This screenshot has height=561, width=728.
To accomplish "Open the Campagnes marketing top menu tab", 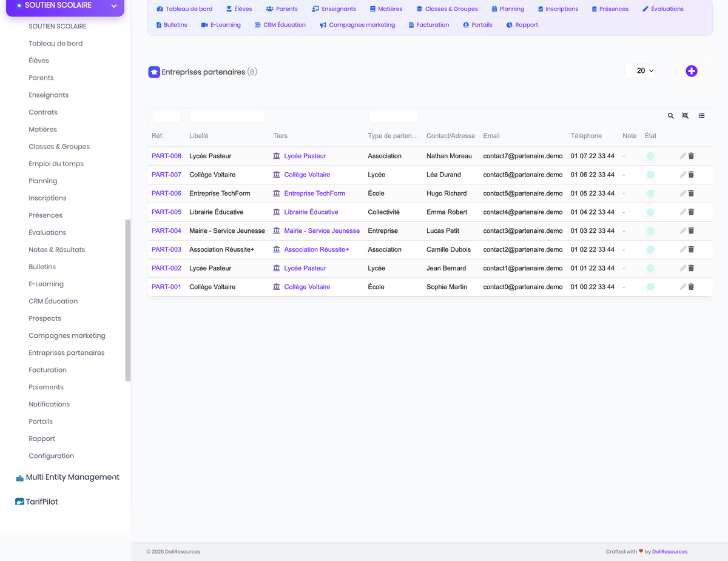I will 357,25.
